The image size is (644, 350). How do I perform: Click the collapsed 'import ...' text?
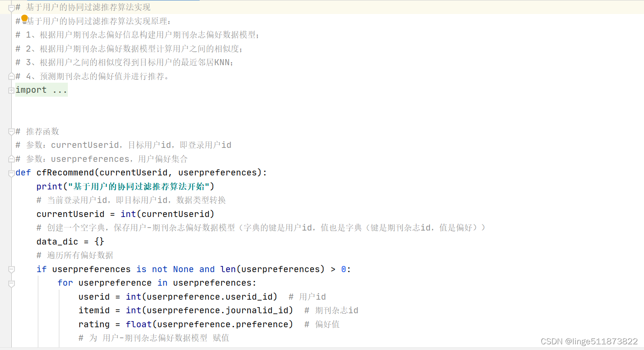(41, 90)
